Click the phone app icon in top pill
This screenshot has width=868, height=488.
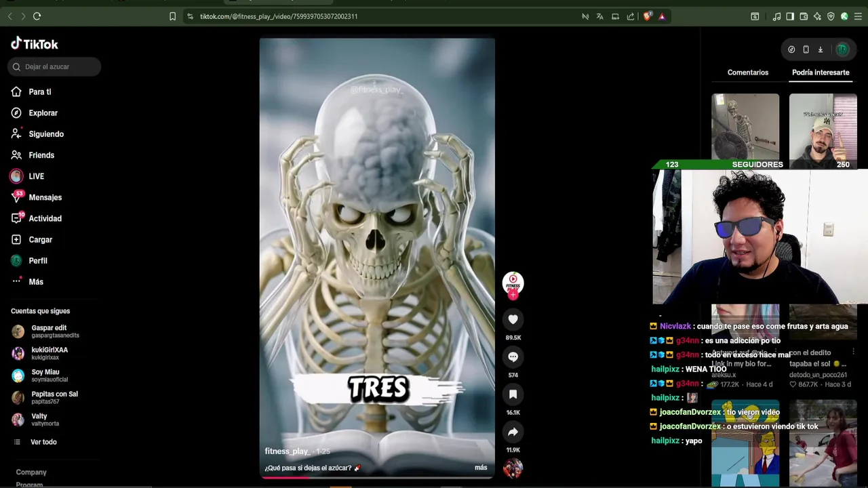(x=806, y=49)
